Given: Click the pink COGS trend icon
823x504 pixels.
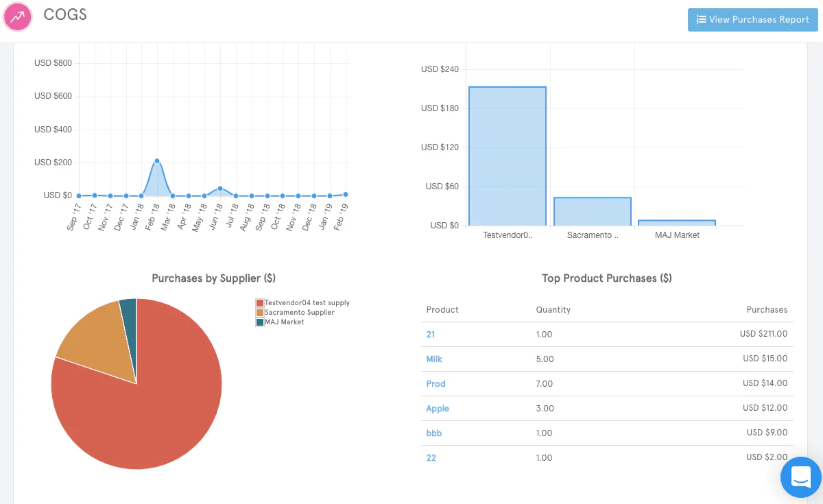Looking at the screenshot, I should (x=17, y=16).
